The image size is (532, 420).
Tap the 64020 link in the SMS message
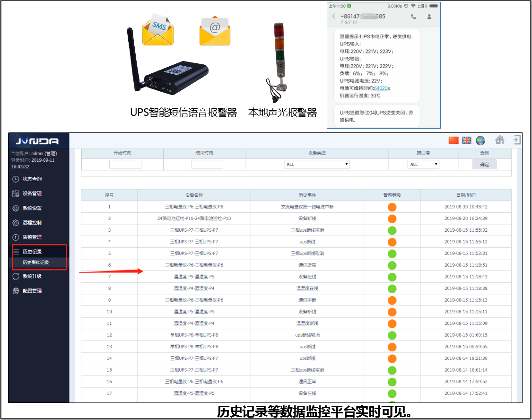(x=380, y=88)
